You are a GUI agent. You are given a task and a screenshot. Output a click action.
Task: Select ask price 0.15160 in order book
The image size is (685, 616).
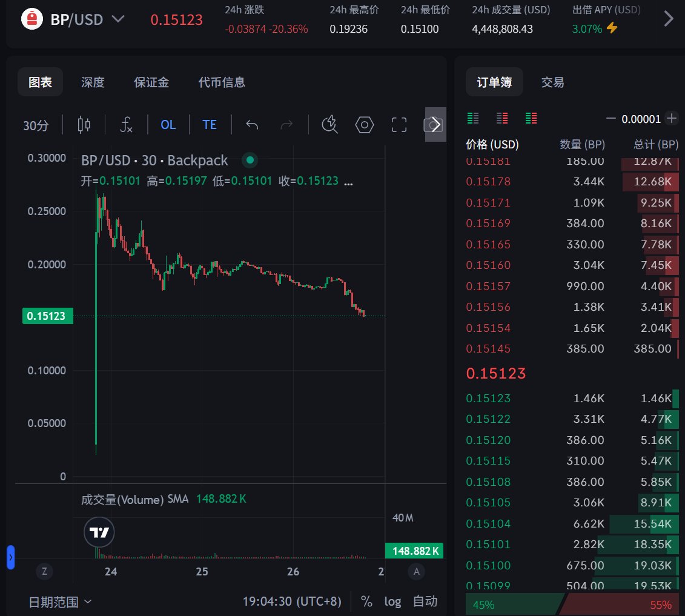coord(488,265)
